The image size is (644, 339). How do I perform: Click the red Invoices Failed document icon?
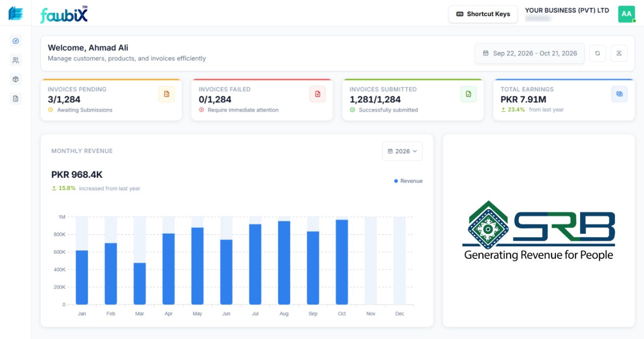pos(317,94)
